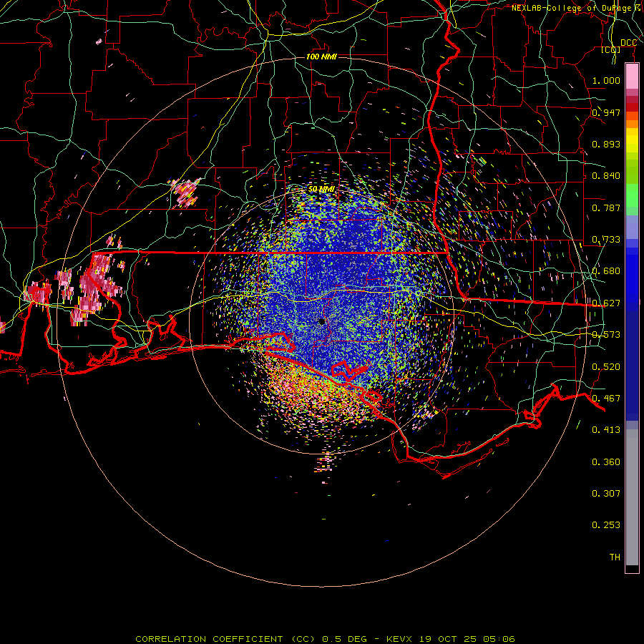Click the 0.573 color scale value
644x644 pixels.
(x=606, y=335)
